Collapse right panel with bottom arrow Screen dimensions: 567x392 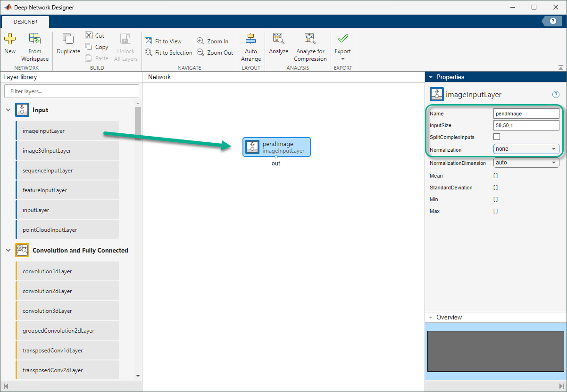[x=560, y=386]
